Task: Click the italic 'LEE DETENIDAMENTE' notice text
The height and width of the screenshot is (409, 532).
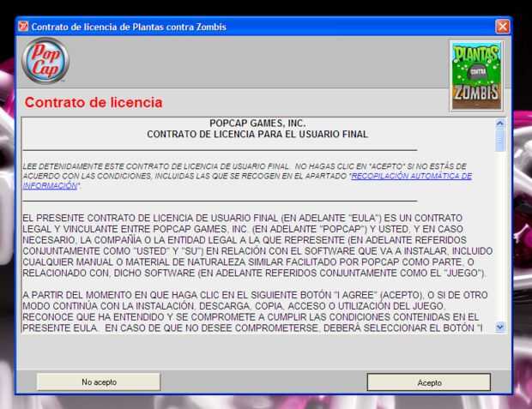Action: tap(247, 176)
